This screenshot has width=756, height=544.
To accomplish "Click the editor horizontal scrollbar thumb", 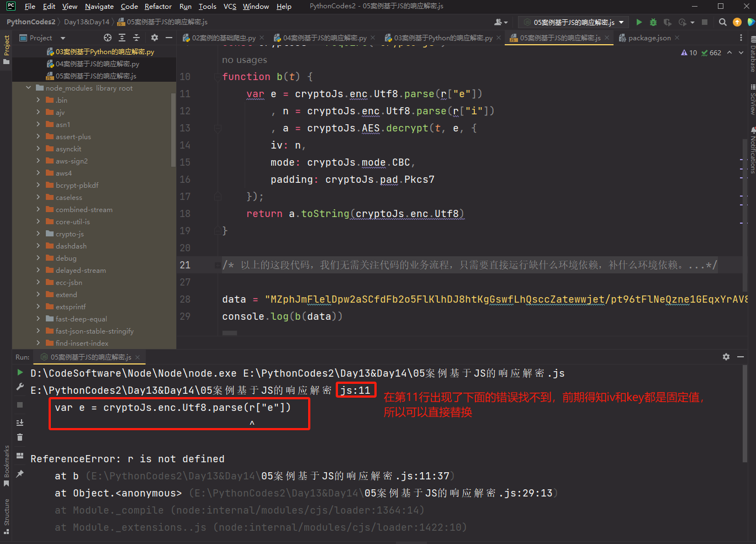I will click(x=230, y=333).
